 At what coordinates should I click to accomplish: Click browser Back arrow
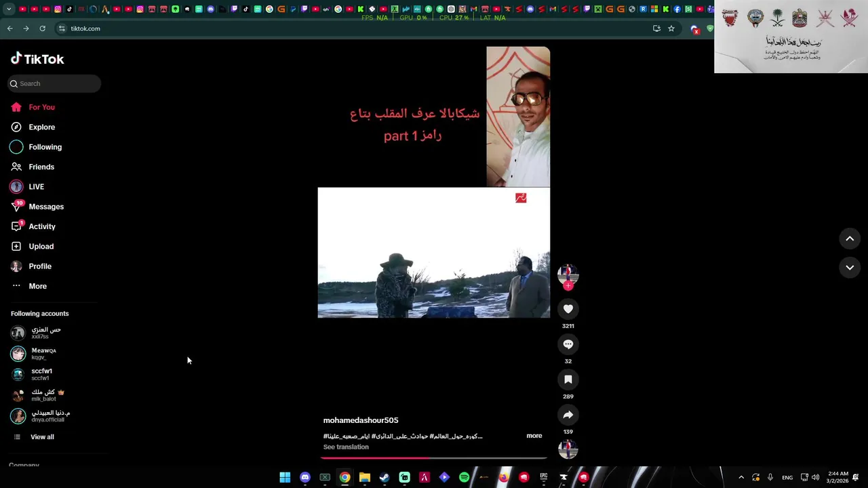tap(10, 28)
